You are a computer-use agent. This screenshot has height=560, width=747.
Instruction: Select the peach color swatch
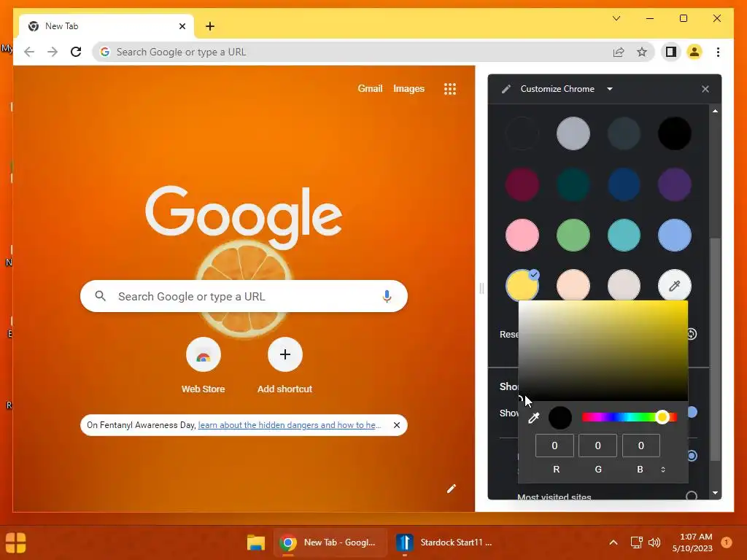point(573,284)
